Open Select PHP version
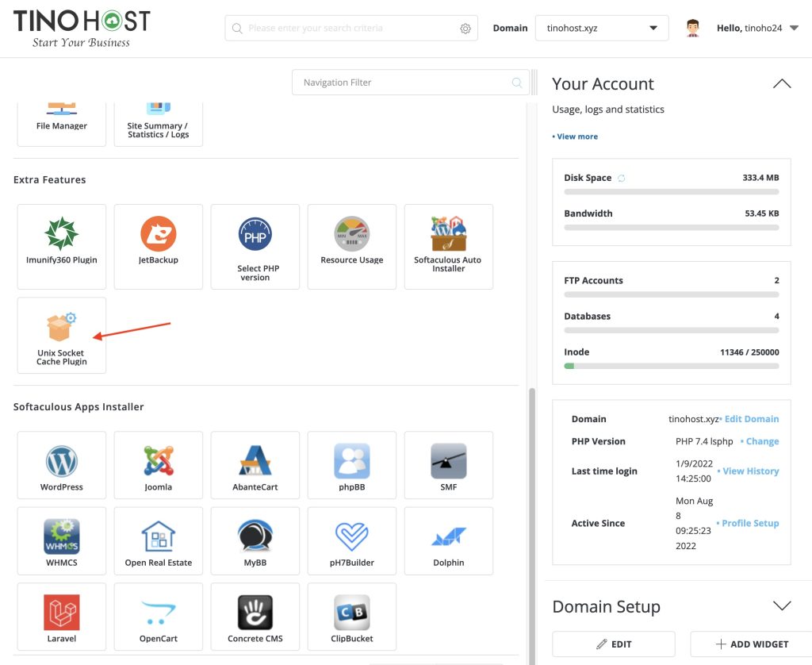 tap(255, 246)
